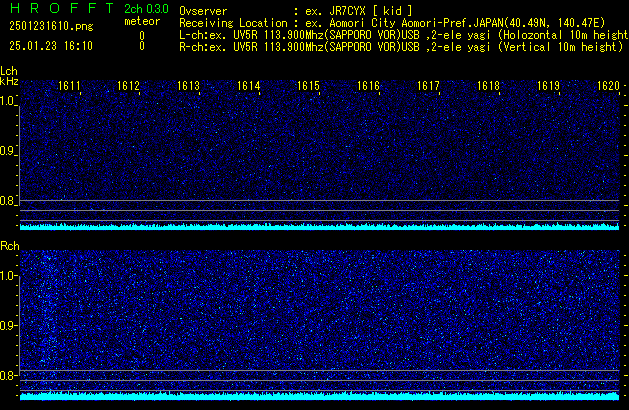Click the 1612 time marker

pos(128,86)
